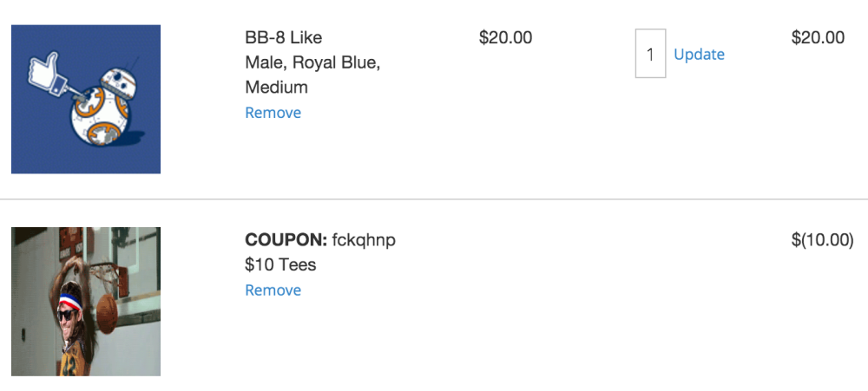Focus the BB-8 Like quantity field
Viewport: 868px width, 391px height.
(650, 54)
